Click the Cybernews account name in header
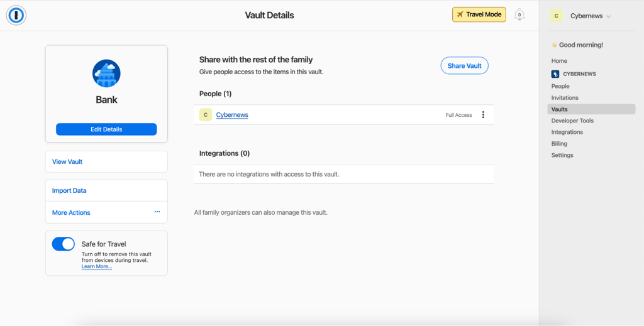The width and height of the screenshot is (644, 326). click(x=586, y=16)
